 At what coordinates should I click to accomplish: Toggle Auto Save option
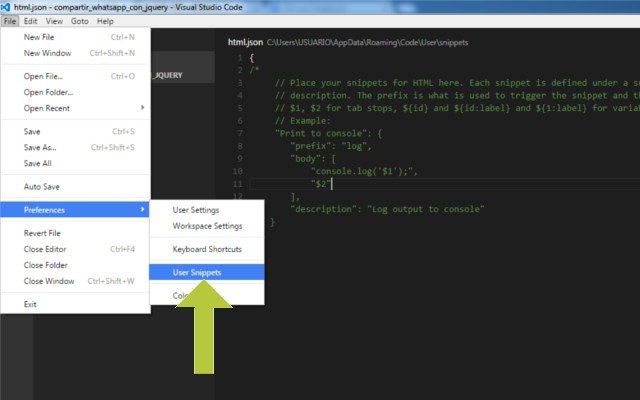(x=76, y=187)
